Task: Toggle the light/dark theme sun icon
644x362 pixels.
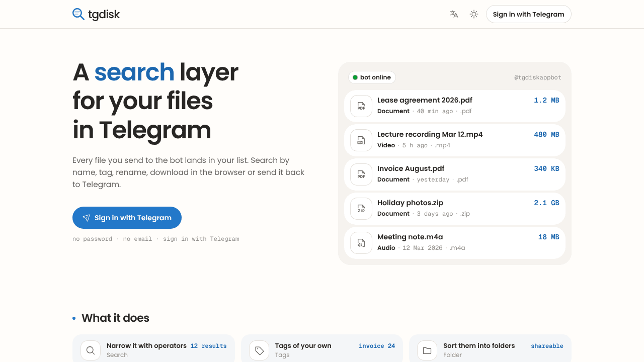Action: click(x=474, y=14)
